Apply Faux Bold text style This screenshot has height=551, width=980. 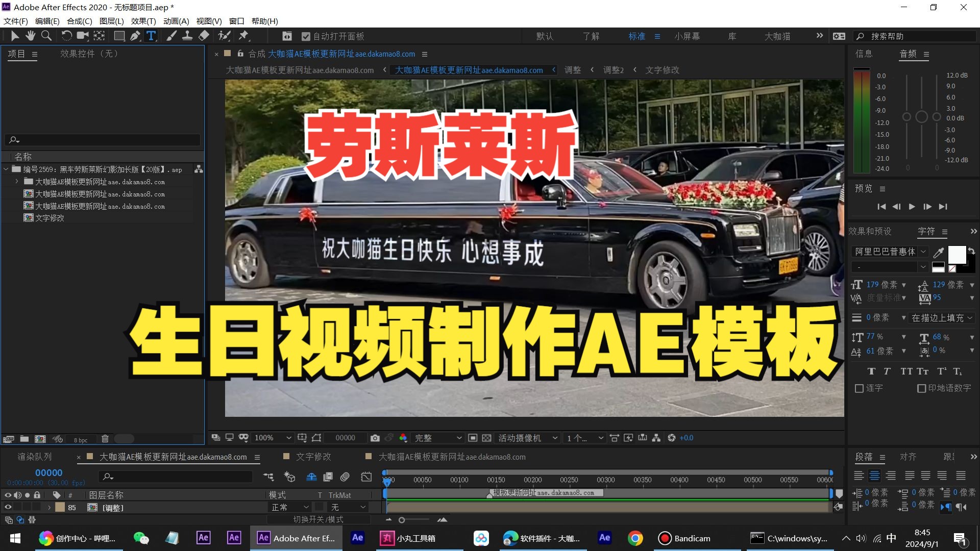871,371
